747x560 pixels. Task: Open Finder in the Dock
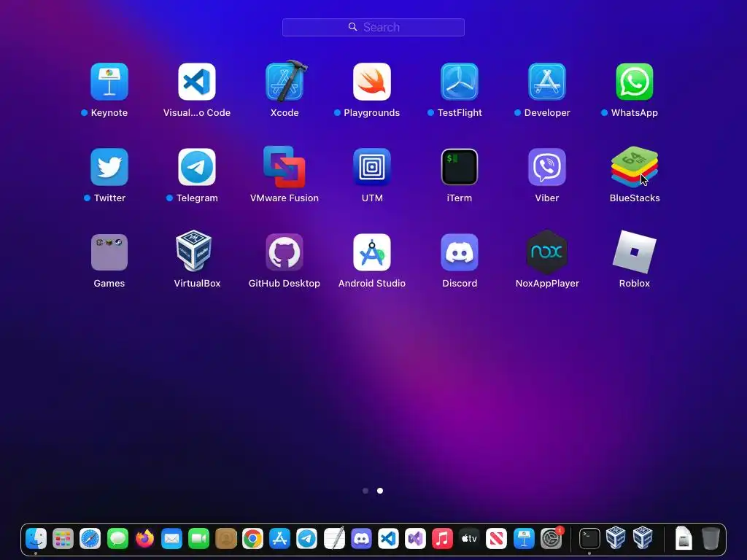(36, 539)
